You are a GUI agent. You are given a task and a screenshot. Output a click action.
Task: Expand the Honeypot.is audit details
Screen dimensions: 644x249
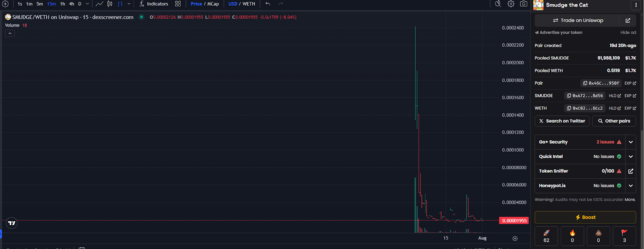coord(631,185)
